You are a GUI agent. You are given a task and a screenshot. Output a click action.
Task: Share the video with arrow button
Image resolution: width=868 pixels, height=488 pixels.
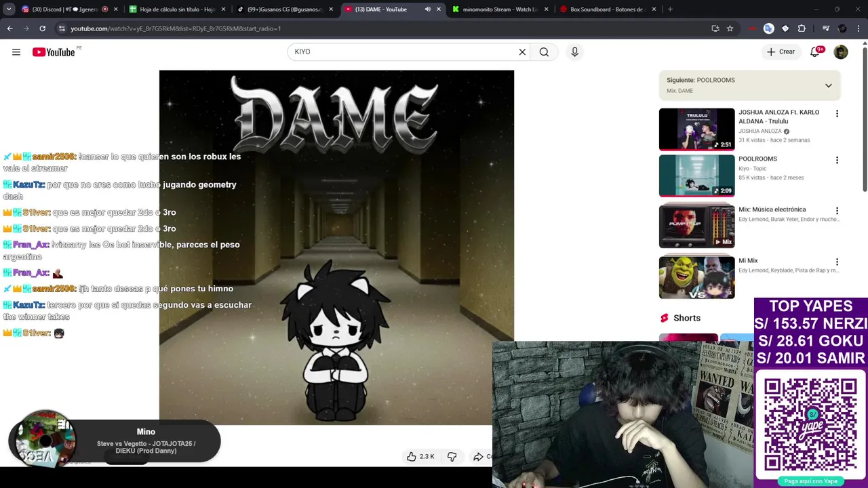click(480, 457)
